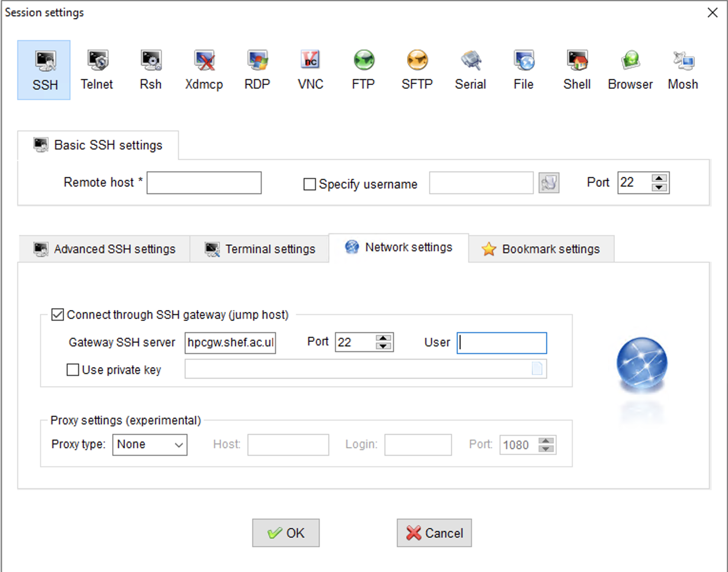
Task: Select the Xdmcp session type
Action: (204, 70)
